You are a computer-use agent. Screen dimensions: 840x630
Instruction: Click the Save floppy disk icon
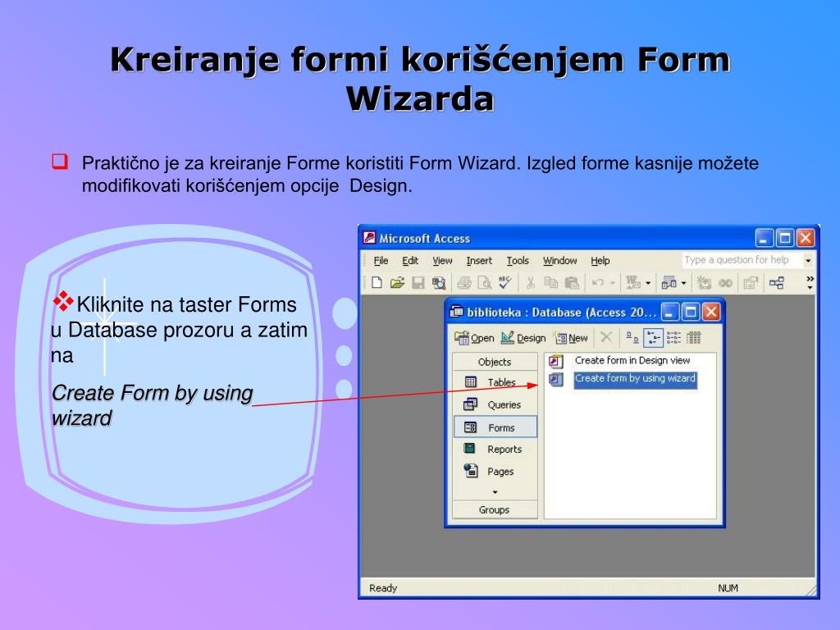pos(418,282)
